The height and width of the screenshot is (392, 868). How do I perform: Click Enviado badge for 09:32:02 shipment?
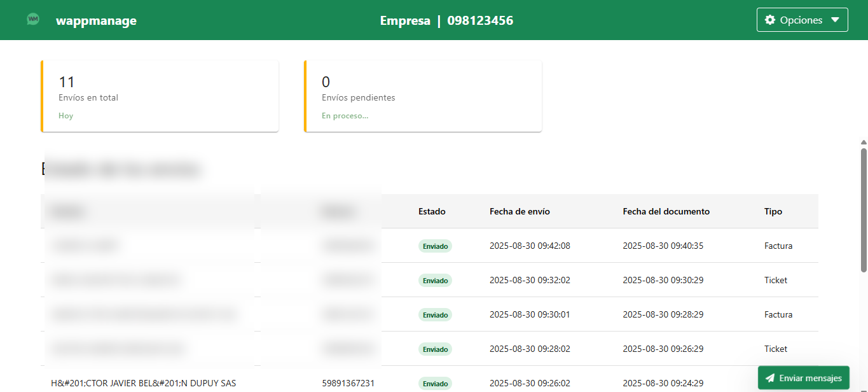435,281
